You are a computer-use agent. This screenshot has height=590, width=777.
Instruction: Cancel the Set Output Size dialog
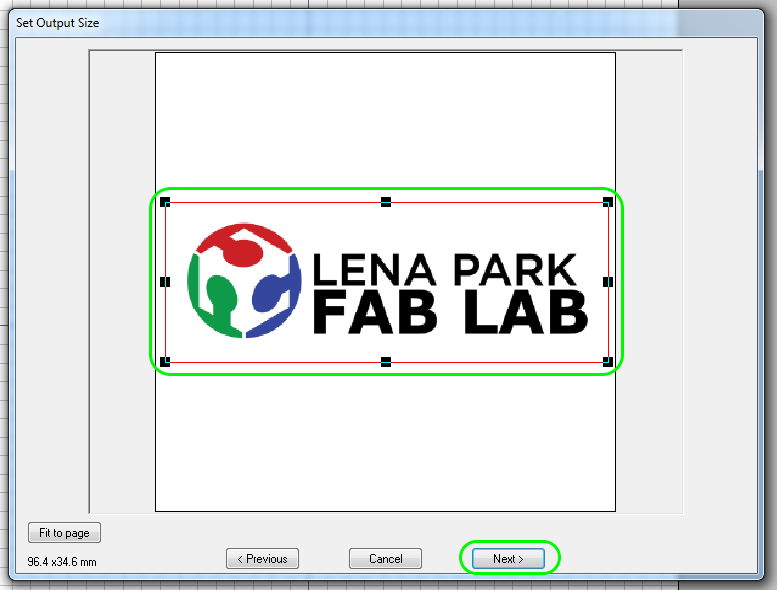pyautogui.click(x=385, y=558)
